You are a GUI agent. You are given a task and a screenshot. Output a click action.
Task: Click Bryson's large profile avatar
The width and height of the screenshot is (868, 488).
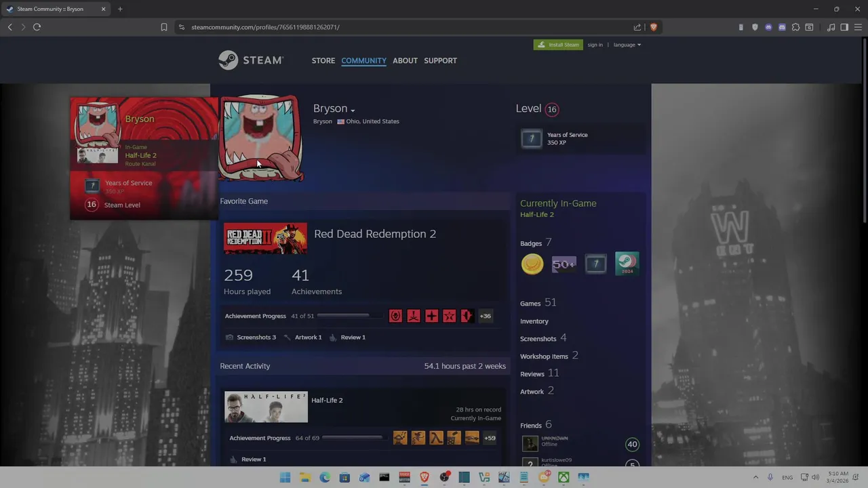(x=261, y=138)
